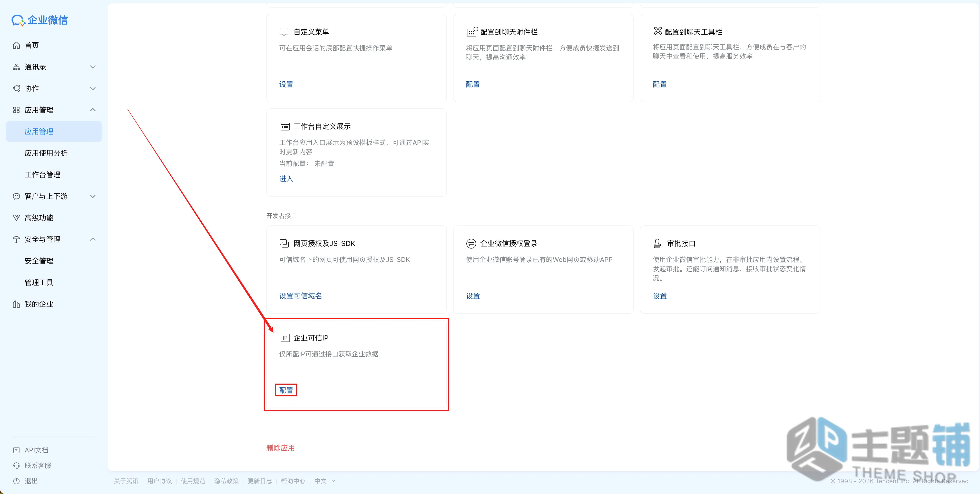Open 关于腾讯 footer link
This screenshot has height=494, width=980.
point(126,481)
